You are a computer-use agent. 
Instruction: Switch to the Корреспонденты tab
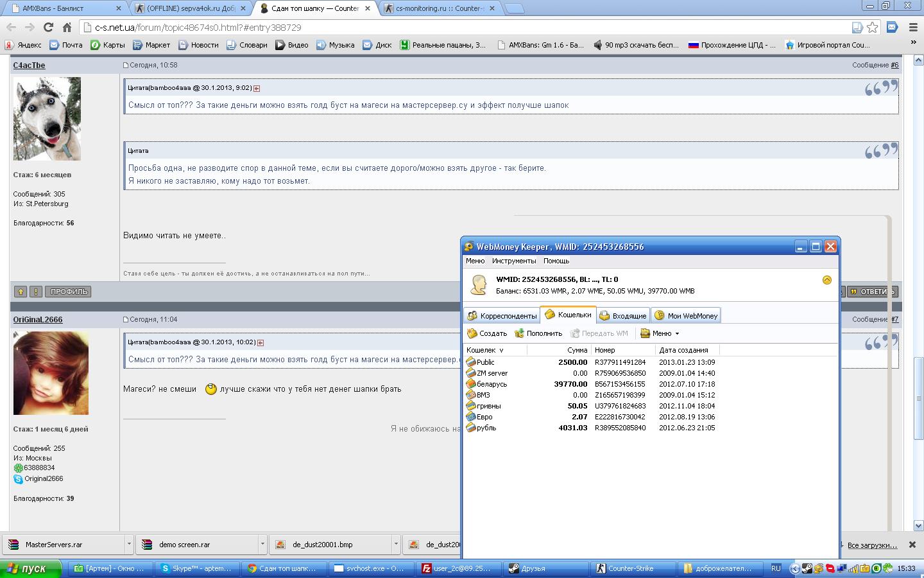[502, 316]
